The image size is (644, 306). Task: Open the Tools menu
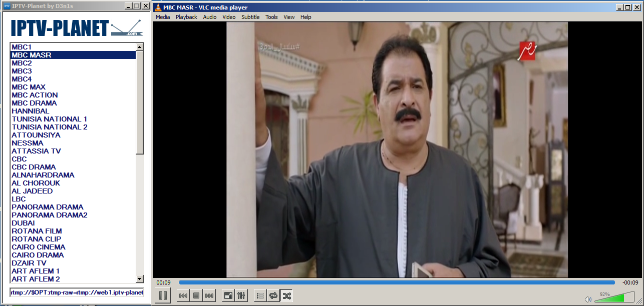[x=271, y=17]
